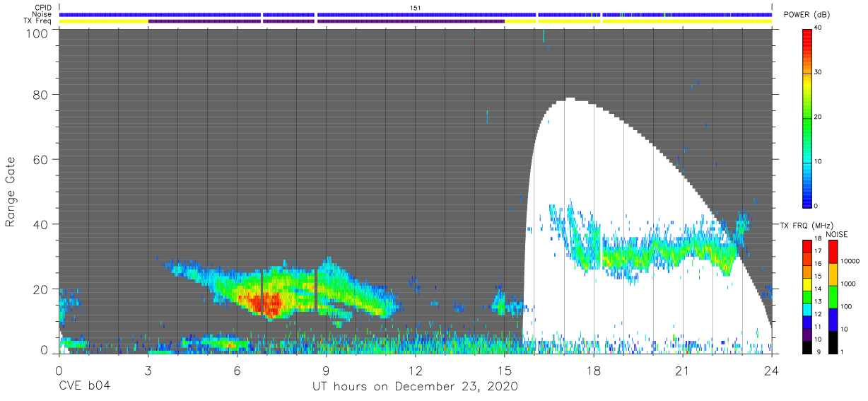Click y-axis tick label '100'
This screenshot has width=868, height=401.
pos(38,33)
